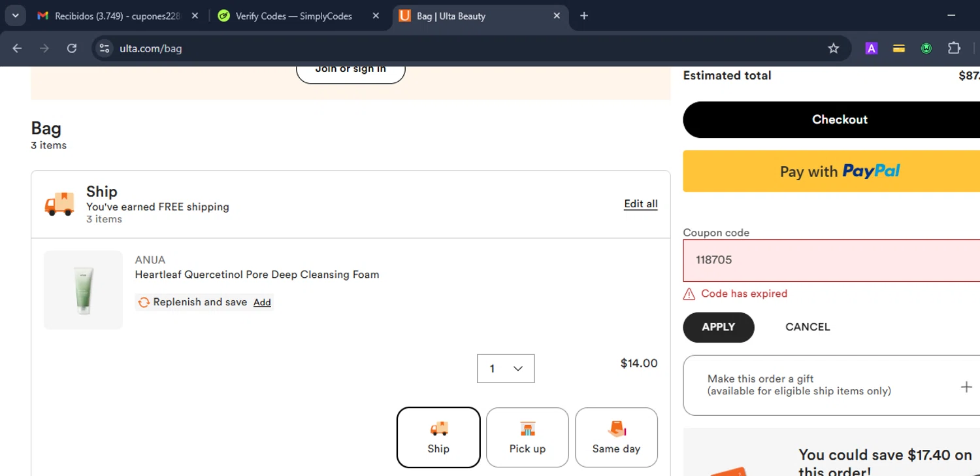Go back to the previous page
This screenshot has height=476, width=980.
click(17, 48)
